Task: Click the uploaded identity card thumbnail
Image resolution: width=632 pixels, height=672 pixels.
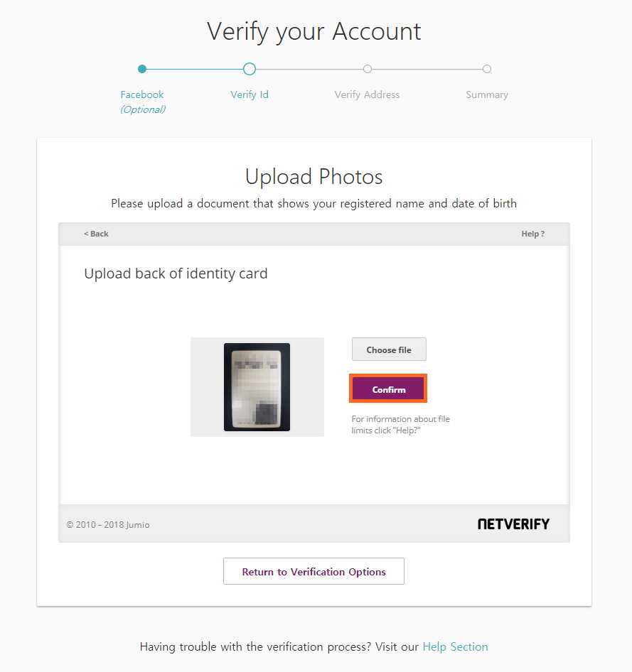Action: coord(257,387)
